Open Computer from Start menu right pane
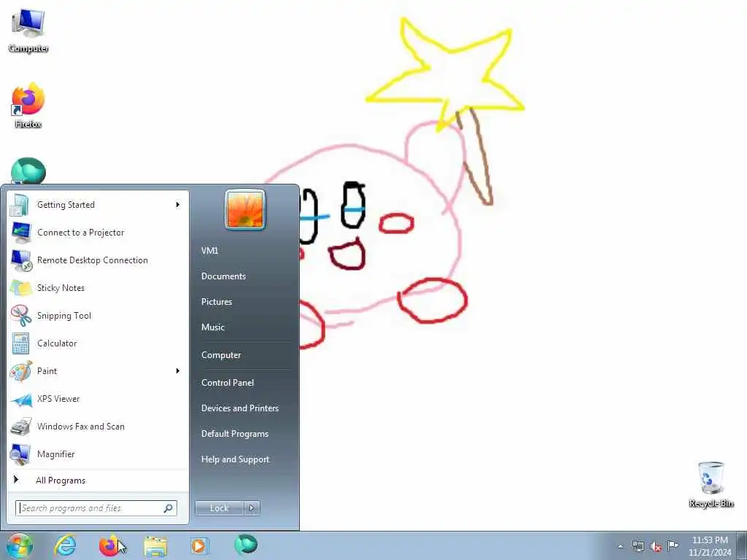This screenshot has height=560, width=747. [221, 355]
